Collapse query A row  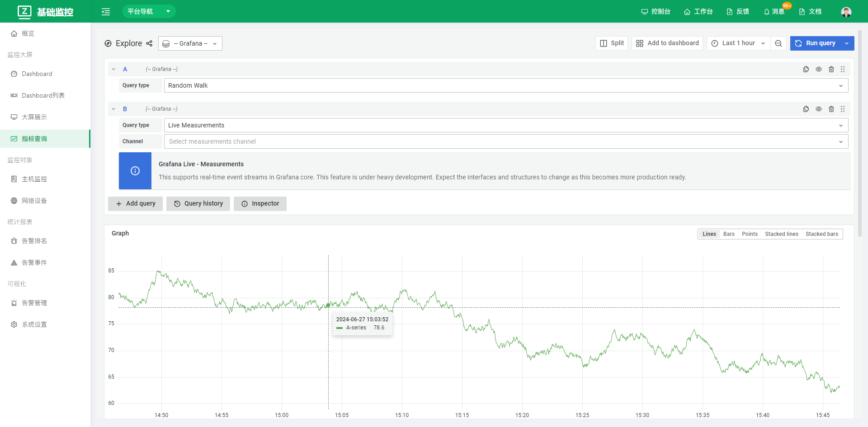coord(113,69)
